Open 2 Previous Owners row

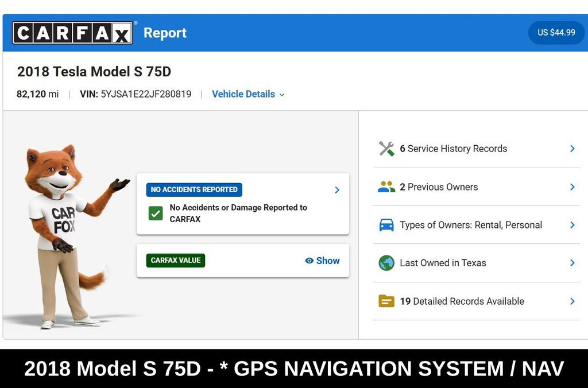click(476, 187)
